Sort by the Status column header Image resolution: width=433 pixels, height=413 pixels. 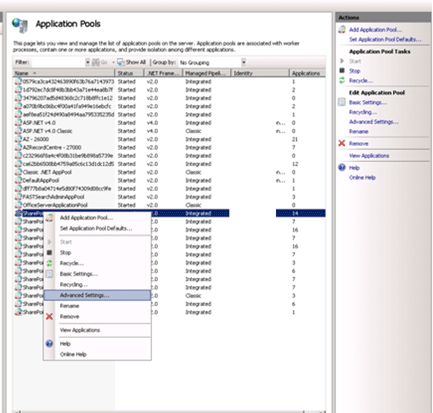click(x=129, y=73)
